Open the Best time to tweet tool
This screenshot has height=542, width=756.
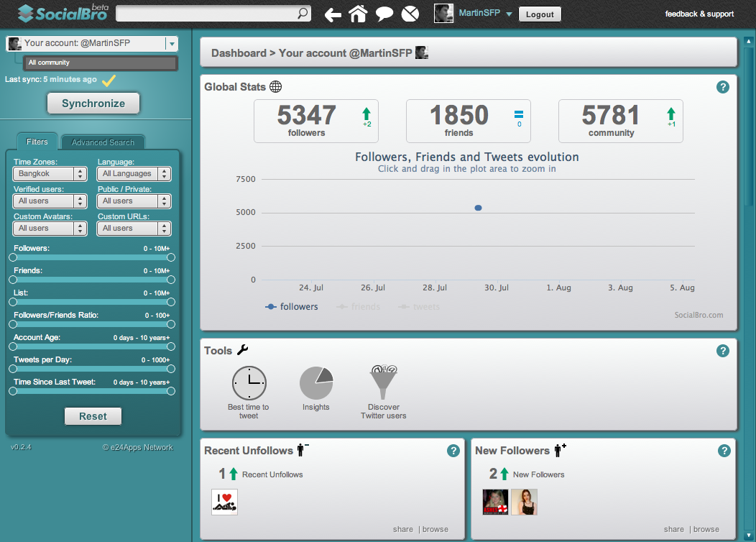(249, 392)
